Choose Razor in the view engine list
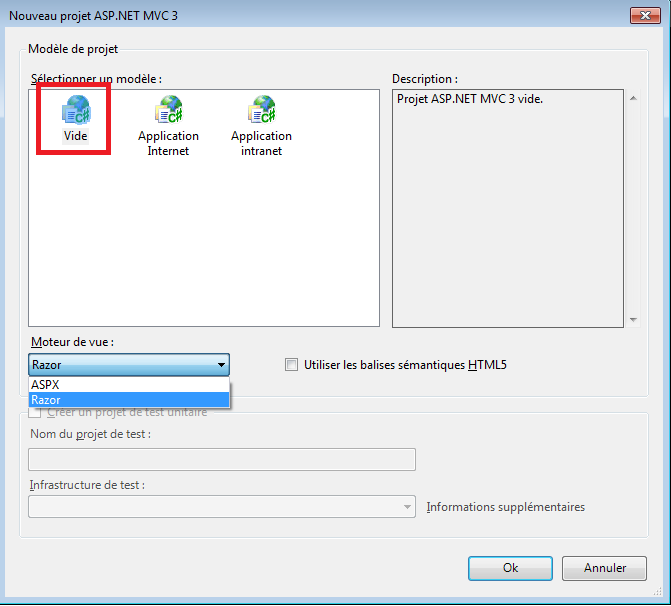Screen dimensions: 671x606 129,400
